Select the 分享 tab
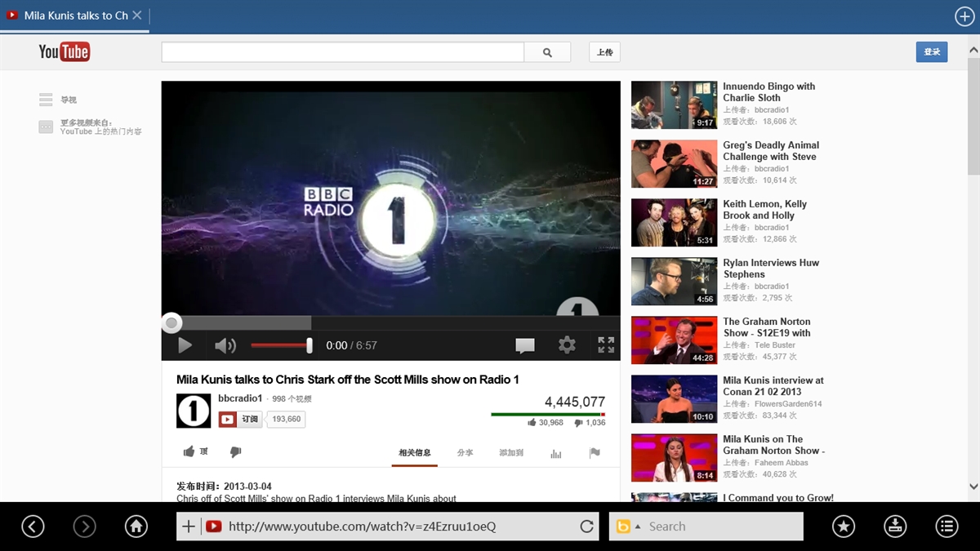Screen dimensions: 980x551 [x=465, y=453]
